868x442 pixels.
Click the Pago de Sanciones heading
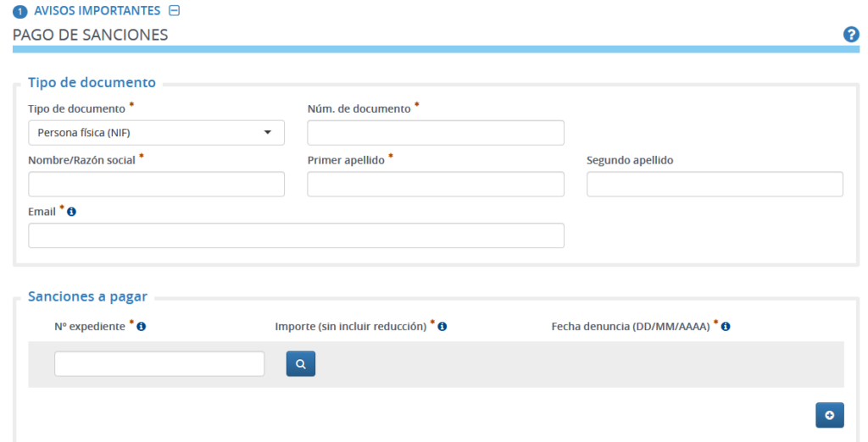tap(90, 35)
